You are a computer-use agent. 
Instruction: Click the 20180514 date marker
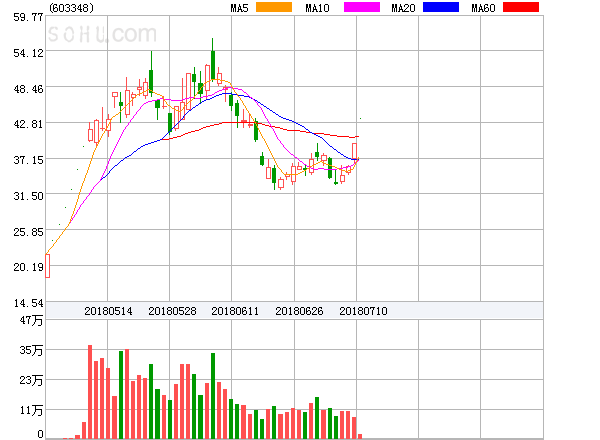click(x=108, y=312)
